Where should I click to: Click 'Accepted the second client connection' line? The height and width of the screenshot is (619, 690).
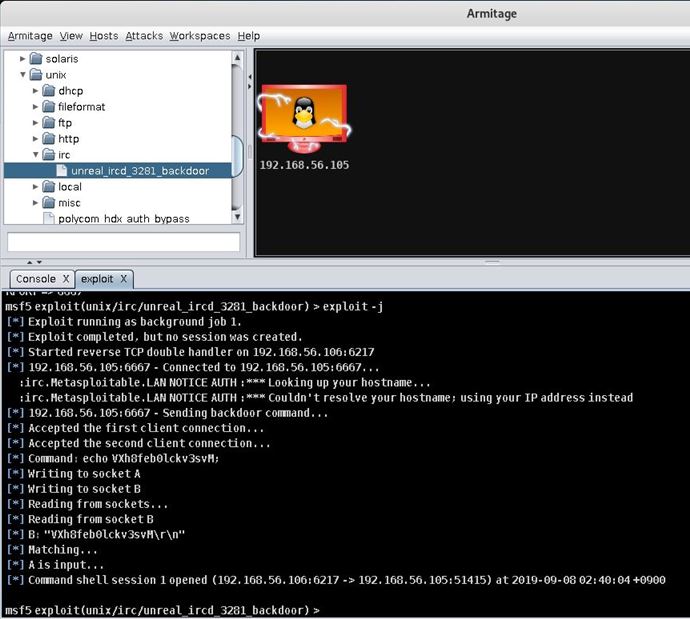tap(139, 443)
